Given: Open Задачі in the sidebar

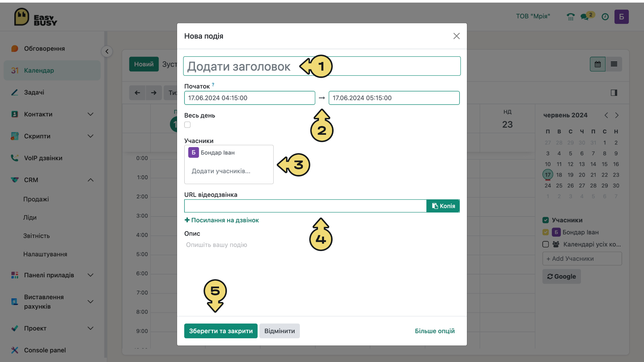Looking at the screenshot, I should coord(52,93).
